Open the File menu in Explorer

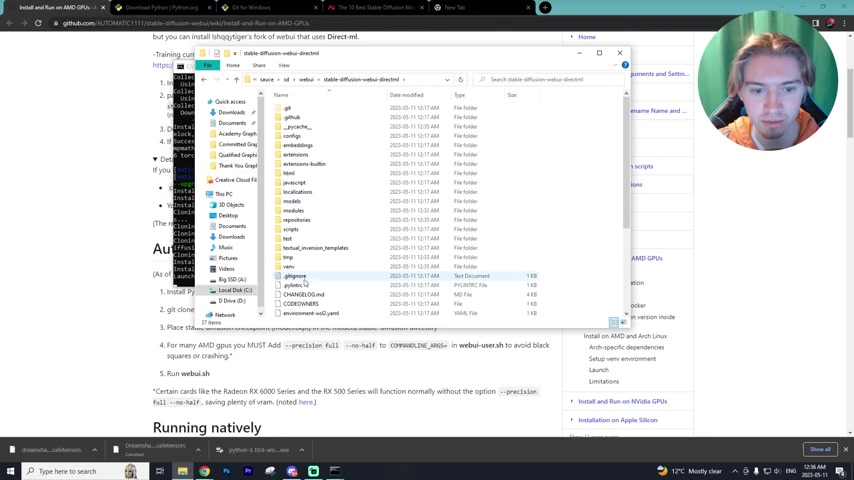(208, 65)
